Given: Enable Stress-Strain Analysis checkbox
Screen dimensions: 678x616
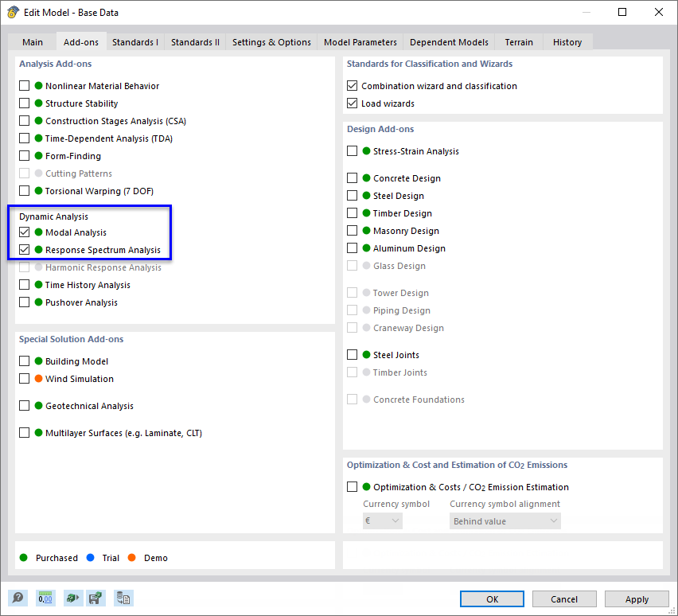Looking at the screenshot, I should pyautogui.click(x=352, y=151).
